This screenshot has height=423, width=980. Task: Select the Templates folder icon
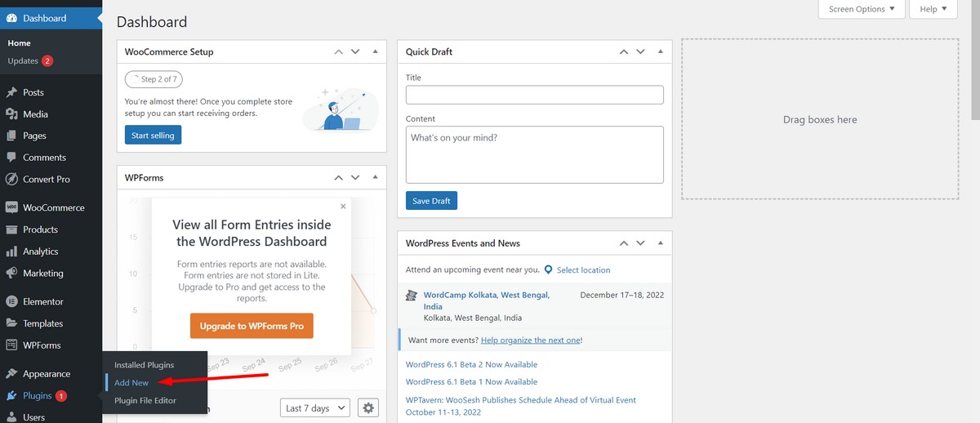click(x=11, y=323)
